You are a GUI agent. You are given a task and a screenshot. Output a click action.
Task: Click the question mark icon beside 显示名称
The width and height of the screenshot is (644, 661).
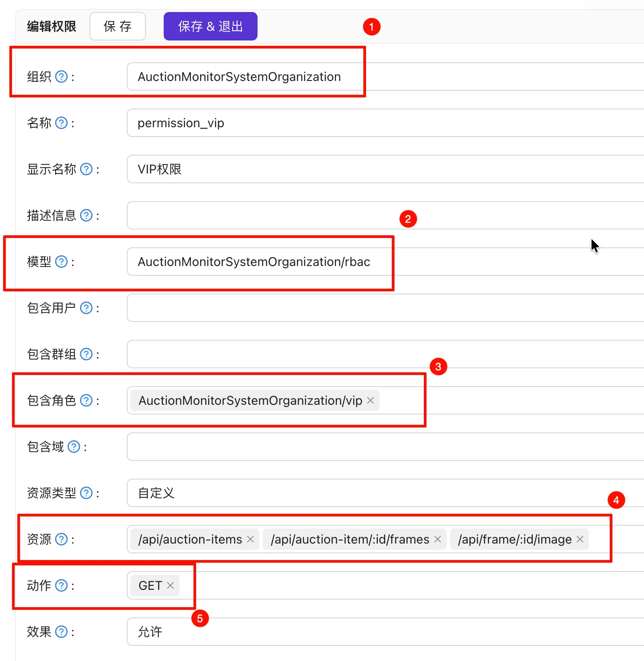coord(86,169)
